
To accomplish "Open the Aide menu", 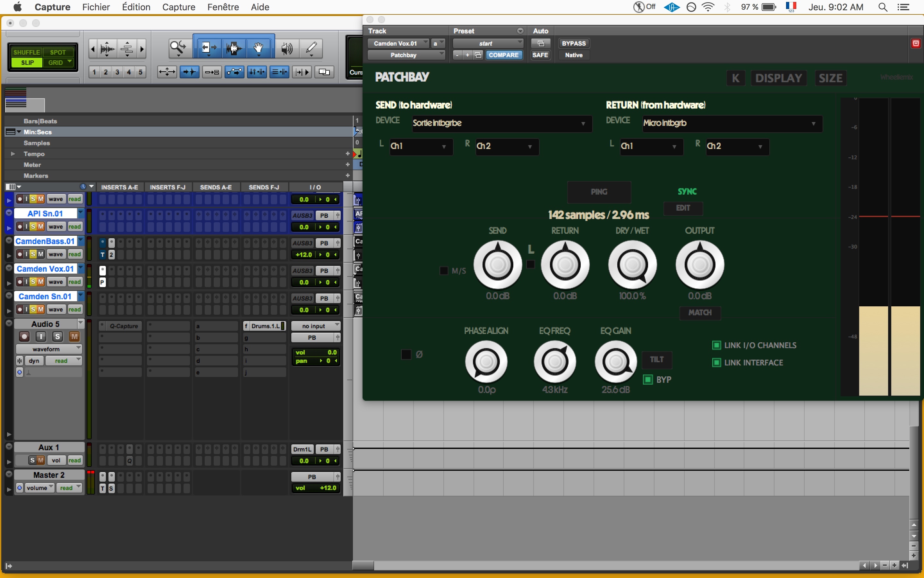I will click(x=260, y=7).
